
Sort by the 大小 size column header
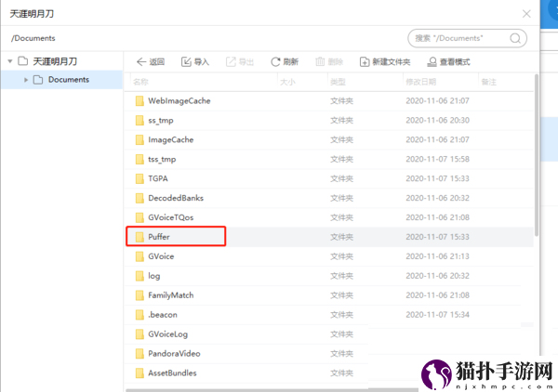(x=287, y=82)
